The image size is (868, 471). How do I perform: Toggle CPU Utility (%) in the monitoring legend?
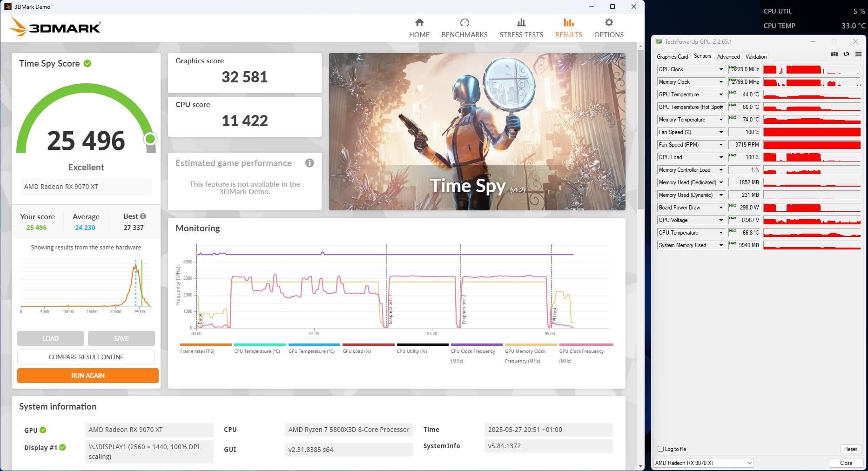pos(422,349)
